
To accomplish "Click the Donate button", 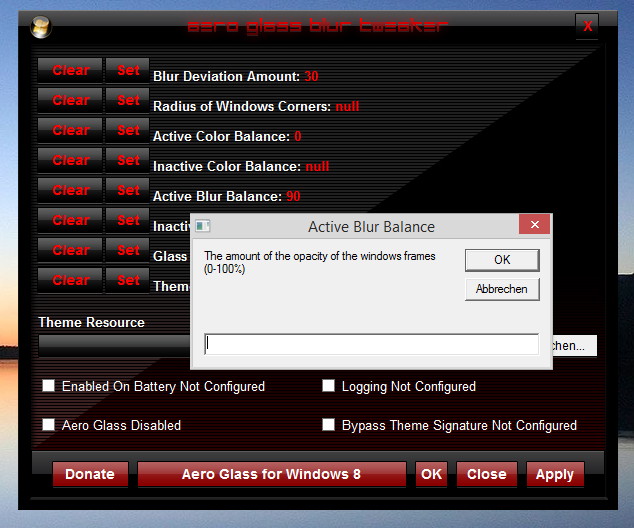I will (90, 474).
